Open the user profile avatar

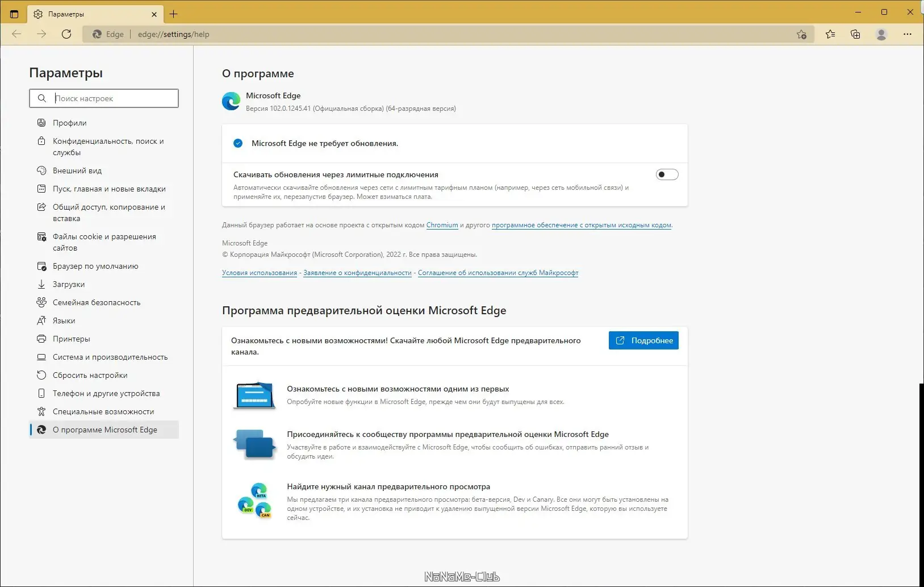pos(881,34)
